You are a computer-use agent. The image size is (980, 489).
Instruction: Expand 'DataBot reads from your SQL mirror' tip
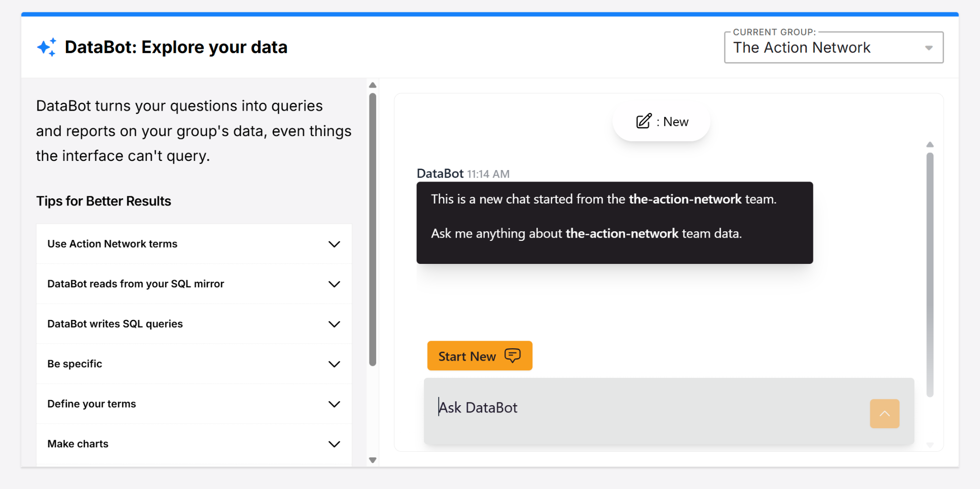coord(194,284)
